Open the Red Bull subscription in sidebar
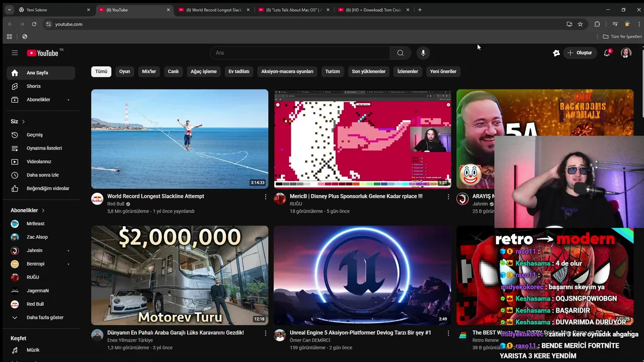This screenshot has height=362, width=644. [x=41, y=304]
